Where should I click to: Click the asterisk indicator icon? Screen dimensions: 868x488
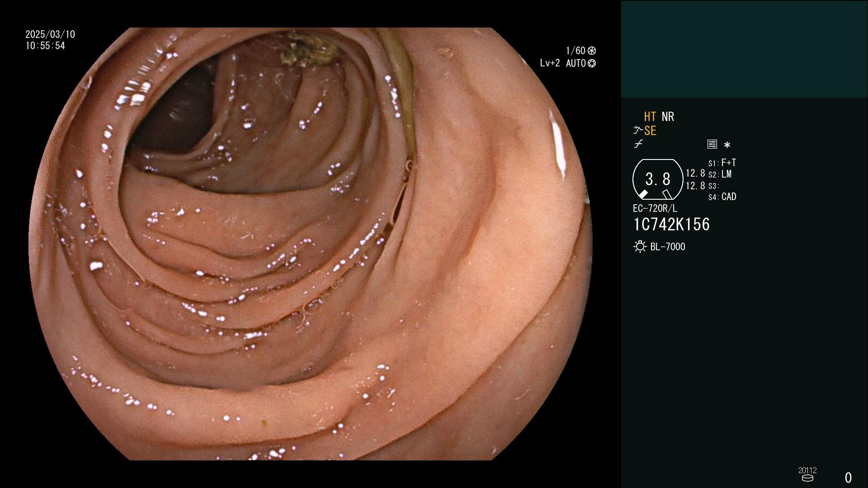pyautogui.click(x=727, y=145)
